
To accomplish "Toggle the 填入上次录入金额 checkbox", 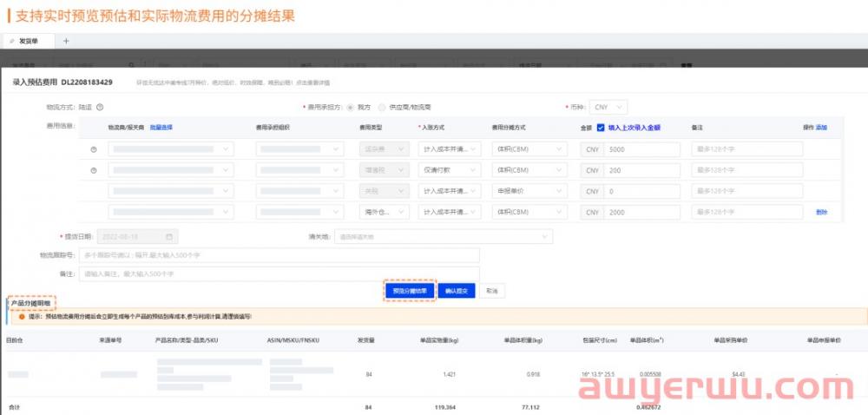I will [601, 128].
